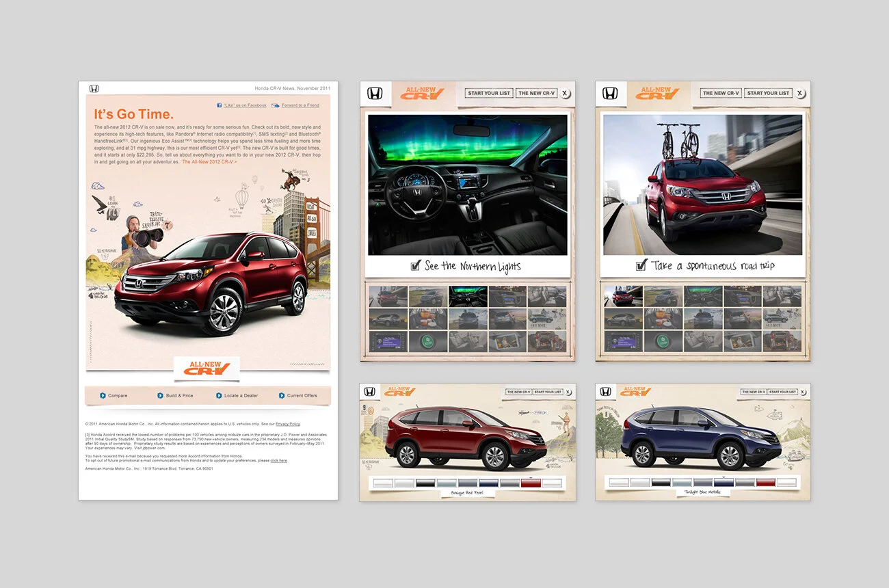The height and width of the screenshot is (588, 889).
Task: Select the dark blue swatch in the Twilight Blue Metallic panel
Action: [x=724, y=483]
